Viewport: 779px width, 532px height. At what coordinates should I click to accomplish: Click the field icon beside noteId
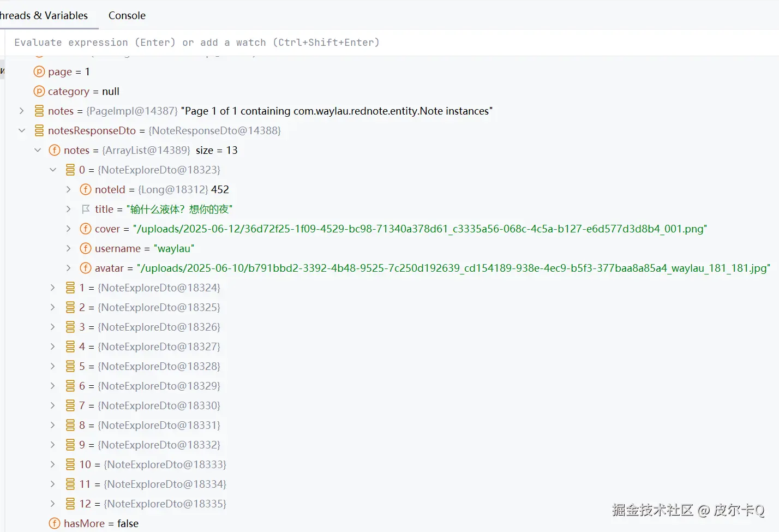[x=86, y=189]
